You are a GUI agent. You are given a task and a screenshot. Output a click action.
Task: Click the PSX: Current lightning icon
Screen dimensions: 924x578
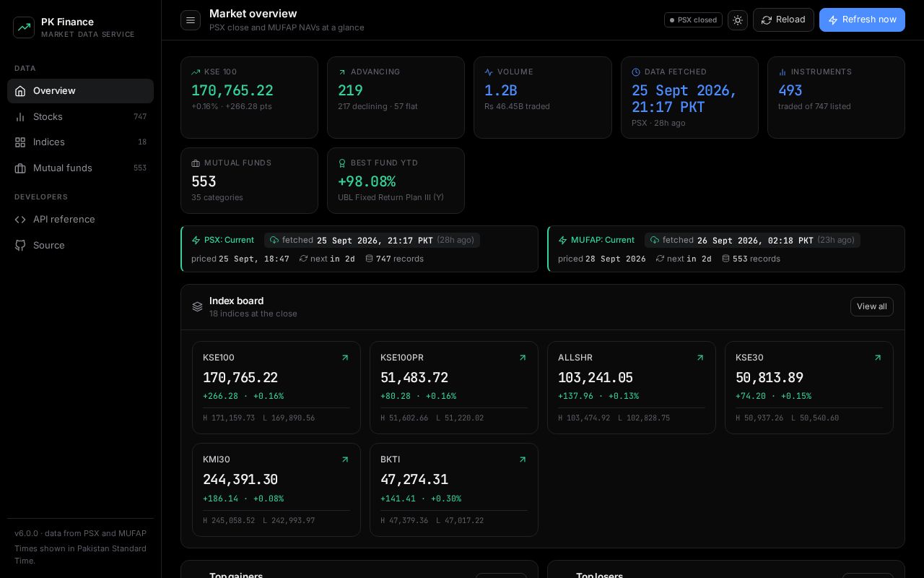pyautogui.click(x=196, y=240)
